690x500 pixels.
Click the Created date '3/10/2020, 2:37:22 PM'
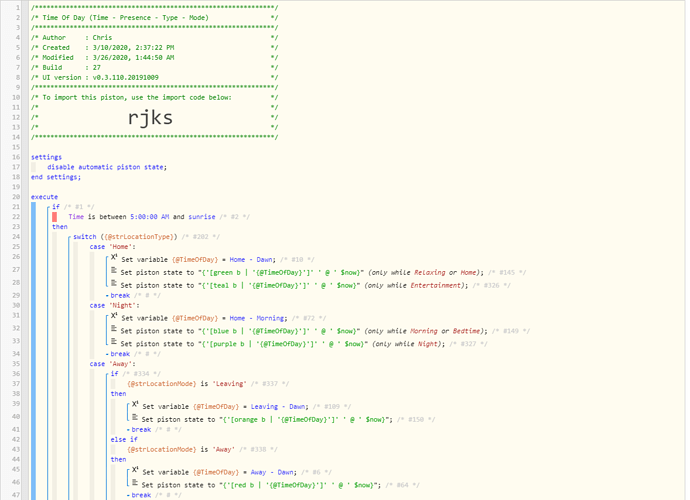tap(133, 48)
